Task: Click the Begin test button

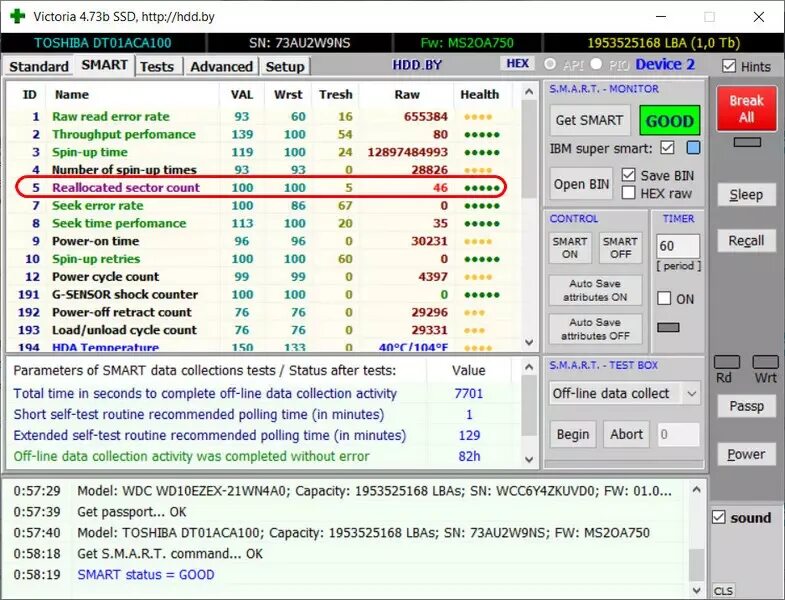Action: (573, 434)
